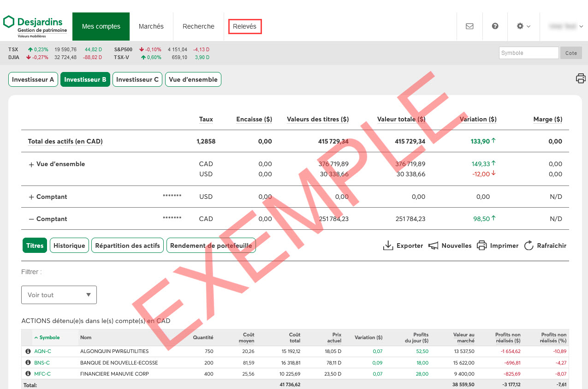Open the MFC-C symbol link
The height and width of the screenshot is (389, 588).
pos(42,374)
